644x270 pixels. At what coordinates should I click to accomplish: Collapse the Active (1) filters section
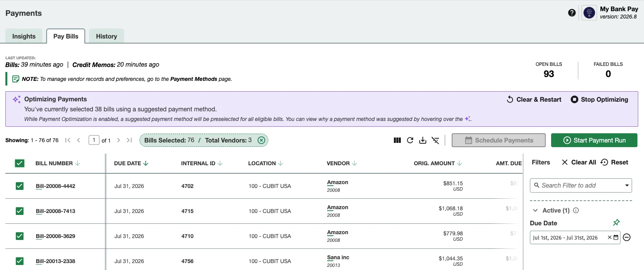[535, 210]
